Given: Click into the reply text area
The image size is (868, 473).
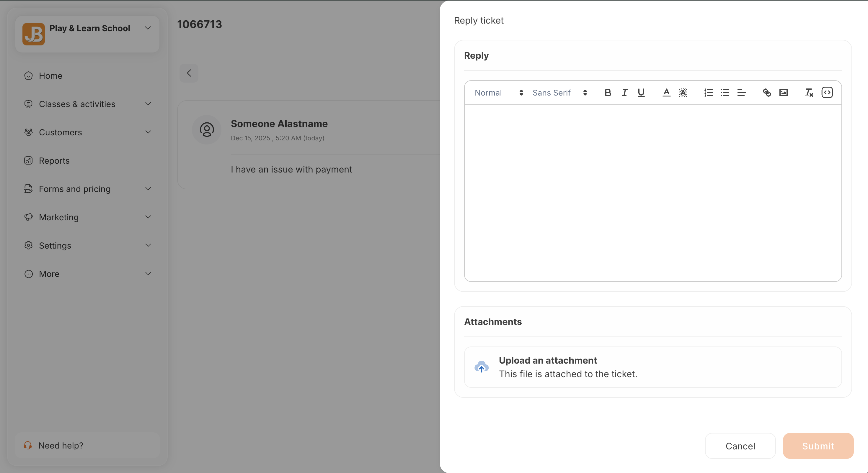Looking at the screenshot, I should (x=652, y=193).
